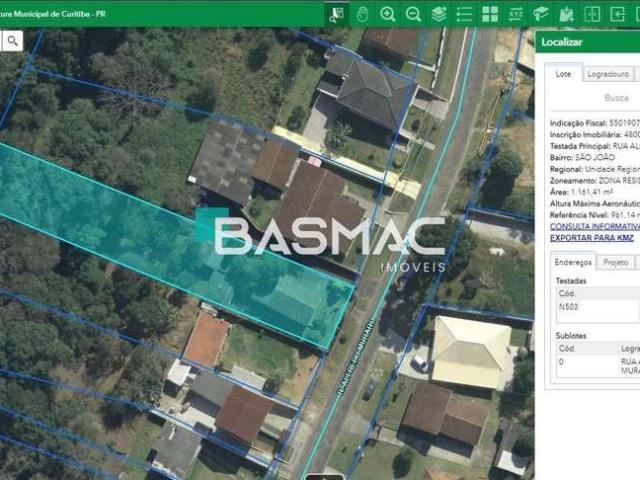Open the legend list icon

[464, 14]
